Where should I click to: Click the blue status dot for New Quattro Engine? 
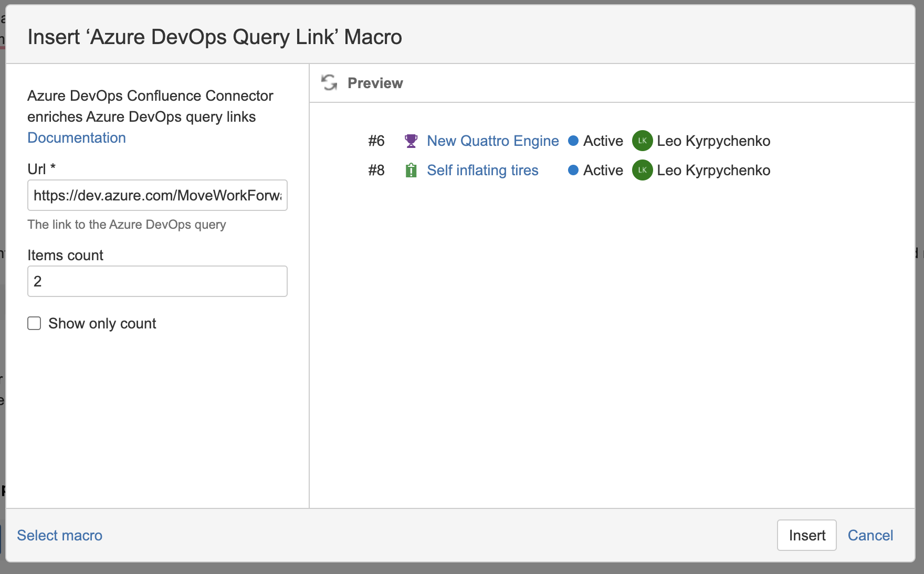[573, 141]
